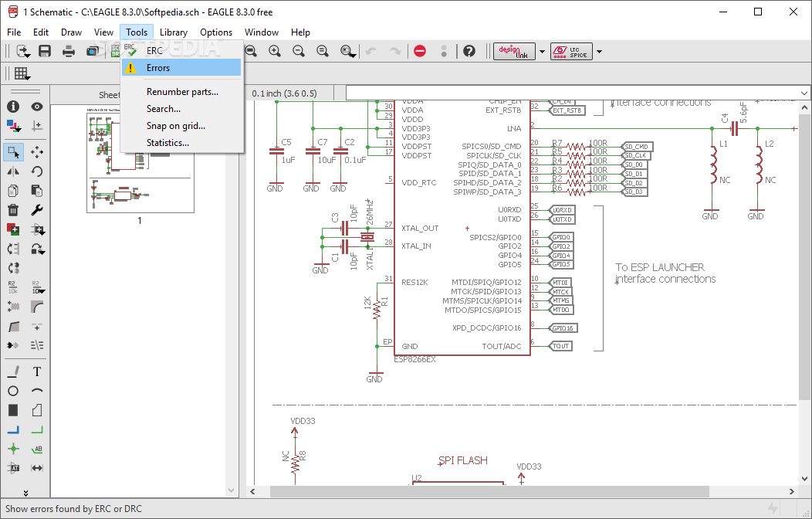Select the blue Bus tool
The image size is (812, 519).
13,430
